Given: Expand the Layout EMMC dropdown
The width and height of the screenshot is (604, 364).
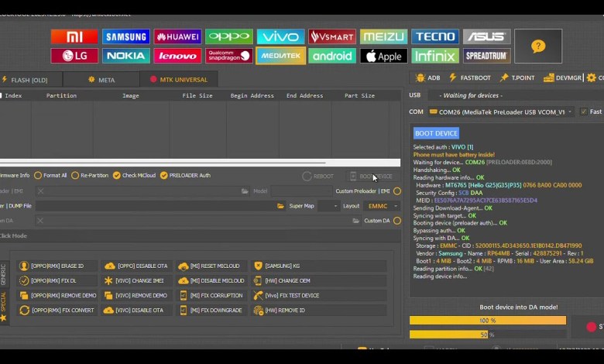Looking at the screenshot, I should 383,206.
